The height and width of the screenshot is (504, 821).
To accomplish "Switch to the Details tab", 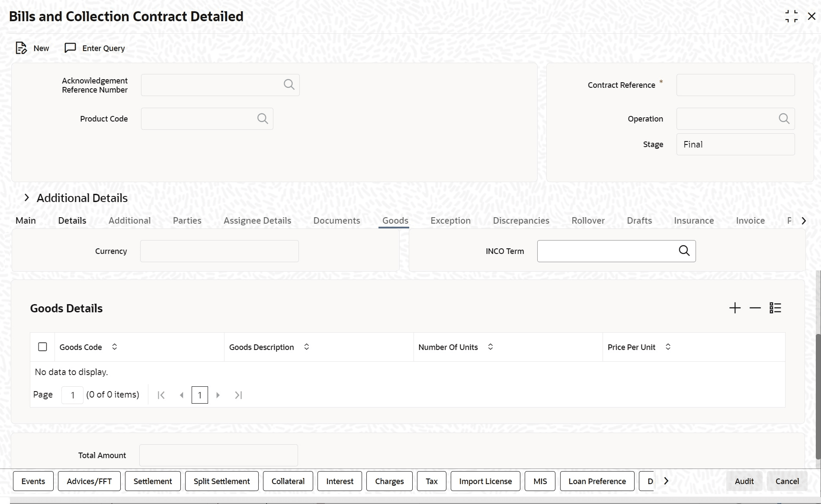I will [x=72, y=221].
